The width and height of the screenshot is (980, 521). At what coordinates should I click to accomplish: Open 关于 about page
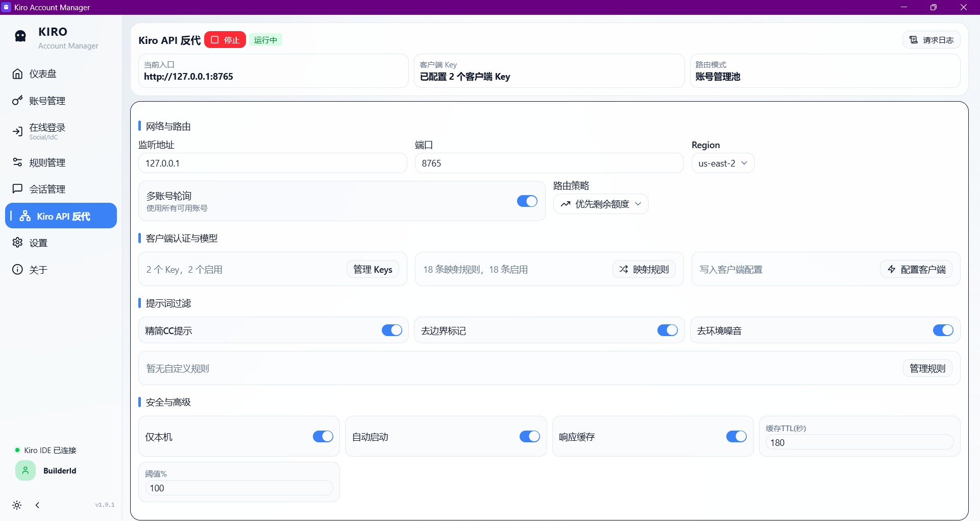[61, 270]
